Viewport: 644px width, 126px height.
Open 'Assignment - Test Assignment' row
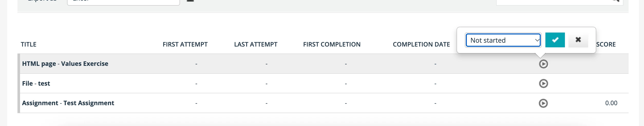pos(68,103)
